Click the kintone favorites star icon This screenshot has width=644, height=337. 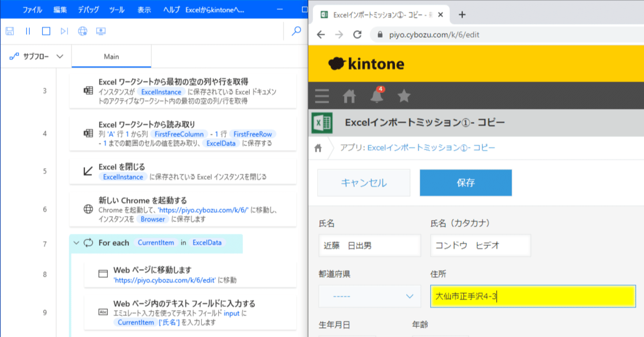pyautogui.click(x=404, y=96)
